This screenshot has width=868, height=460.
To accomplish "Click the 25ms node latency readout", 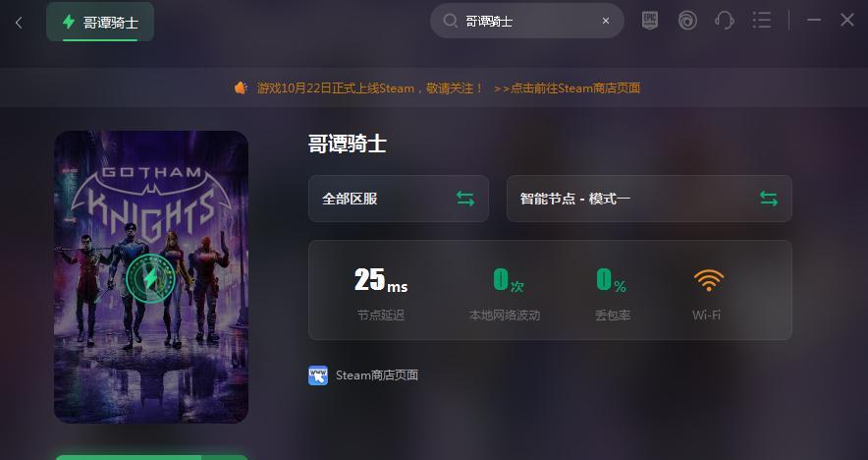I will [x=381, y=280].
